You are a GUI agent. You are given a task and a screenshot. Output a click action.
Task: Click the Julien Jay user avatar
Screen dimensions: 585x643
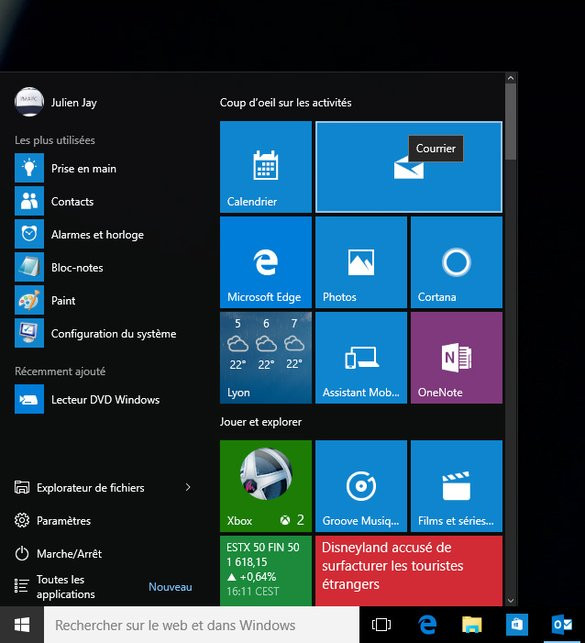point(29,102)
